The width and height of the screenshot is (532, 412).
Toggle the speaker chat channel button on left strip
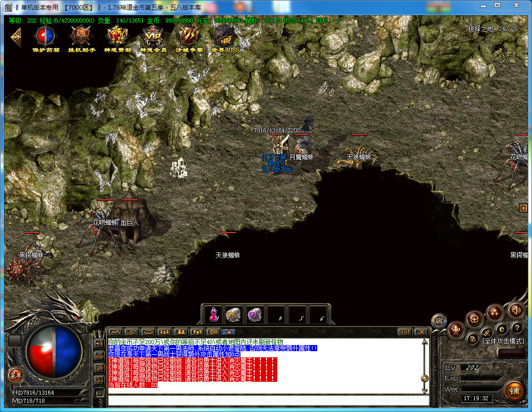[99, 344]
